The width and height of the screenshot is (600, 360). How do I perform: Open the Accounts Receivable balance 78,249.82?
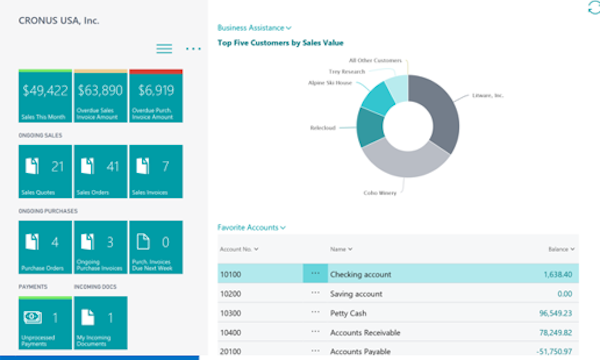556,332
